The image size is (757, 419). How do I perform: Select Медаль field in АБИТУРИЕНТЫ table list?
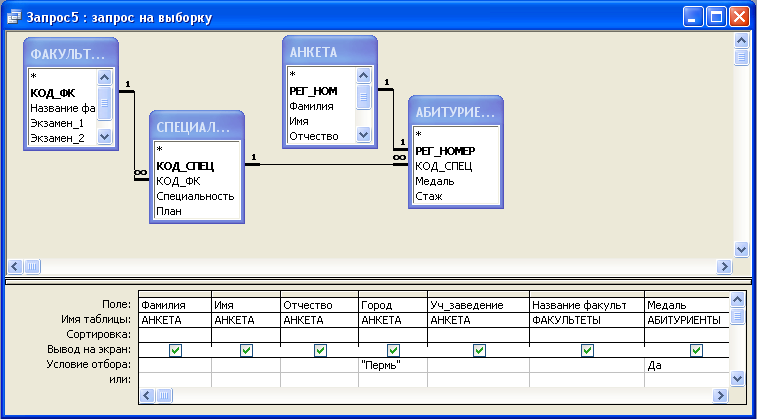(456, 181)
